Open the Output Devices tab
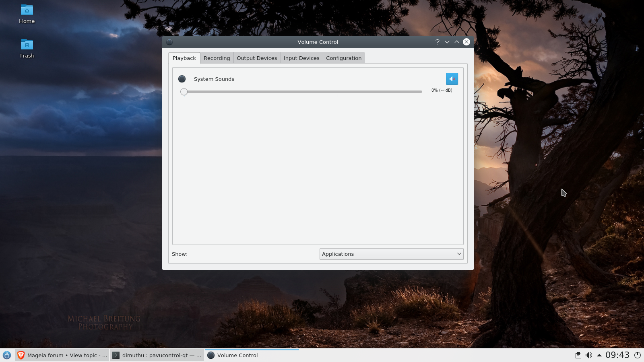 [x=257, y=58]
